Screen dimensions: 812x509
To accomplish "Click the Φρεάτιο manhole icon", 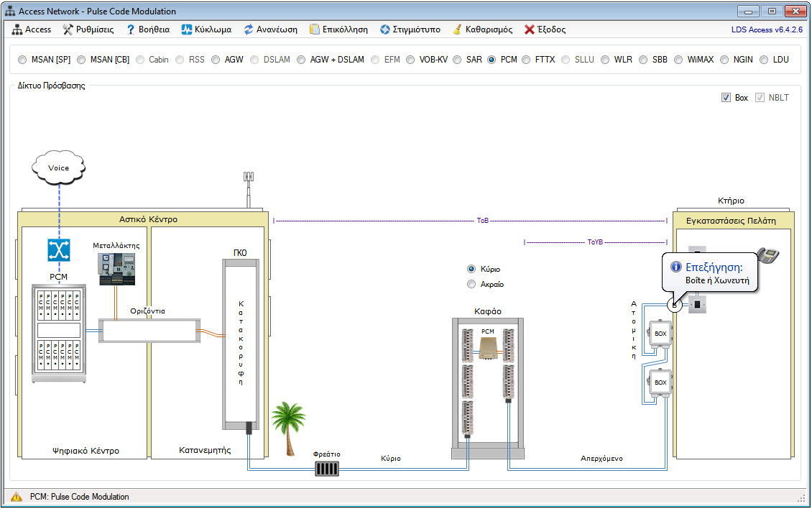I will pyautogui.click(x=327, y=469).
